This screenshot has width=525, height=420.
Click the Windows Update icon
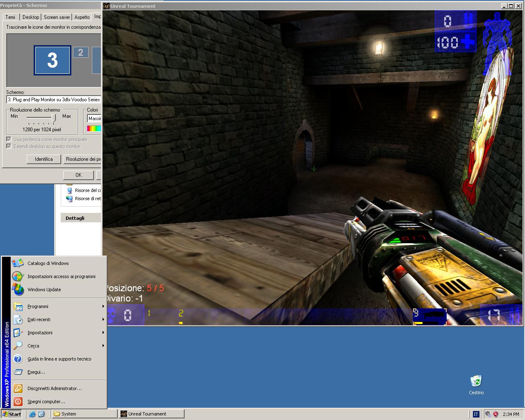point(18,290)
